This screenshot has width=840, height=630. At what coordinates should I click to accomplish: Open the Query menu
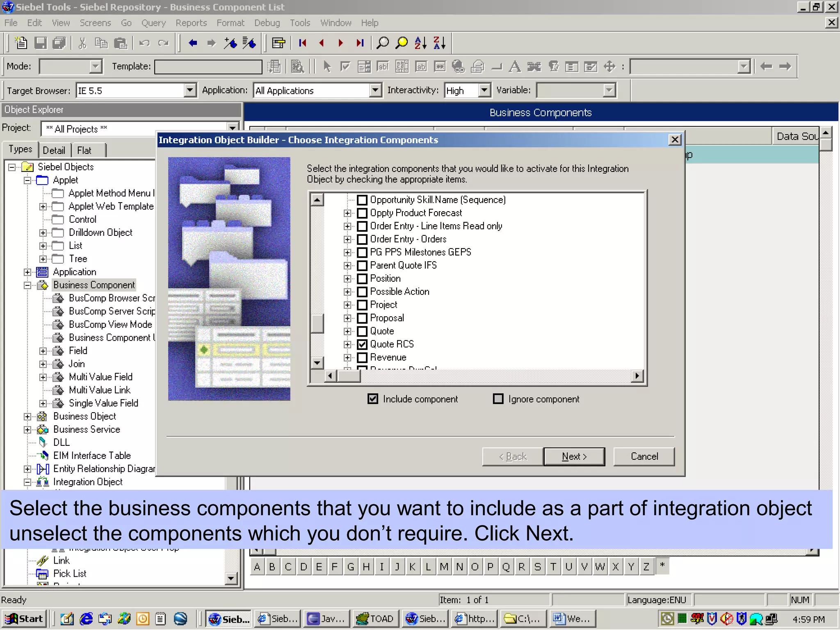tap(153, 23)
